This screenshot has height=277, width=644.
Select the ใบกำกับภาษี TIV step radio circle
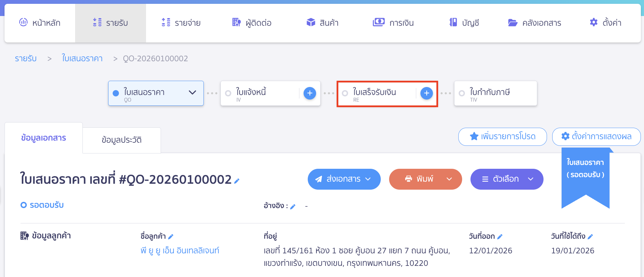(462, 93)
